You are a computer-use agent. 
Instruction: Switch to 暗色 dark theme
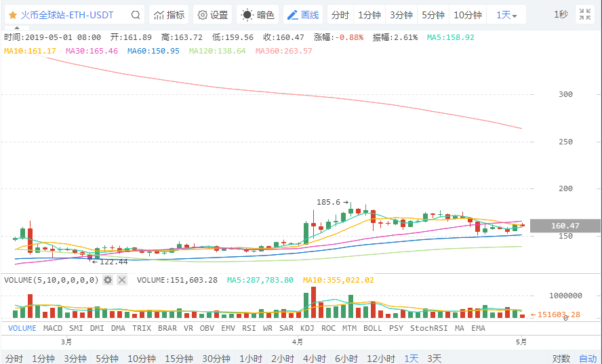click(x=258, y=15)
